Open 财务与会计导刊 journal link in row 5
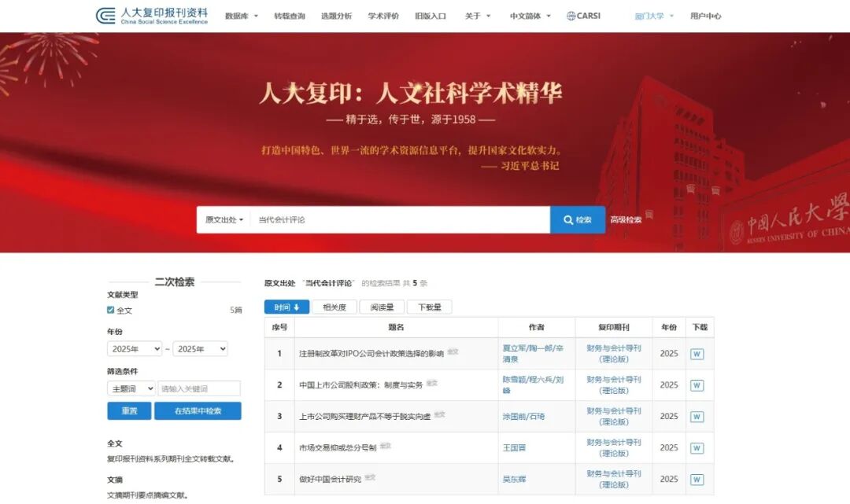This screenshot has height=504, width=850. (x=614, y=479)
